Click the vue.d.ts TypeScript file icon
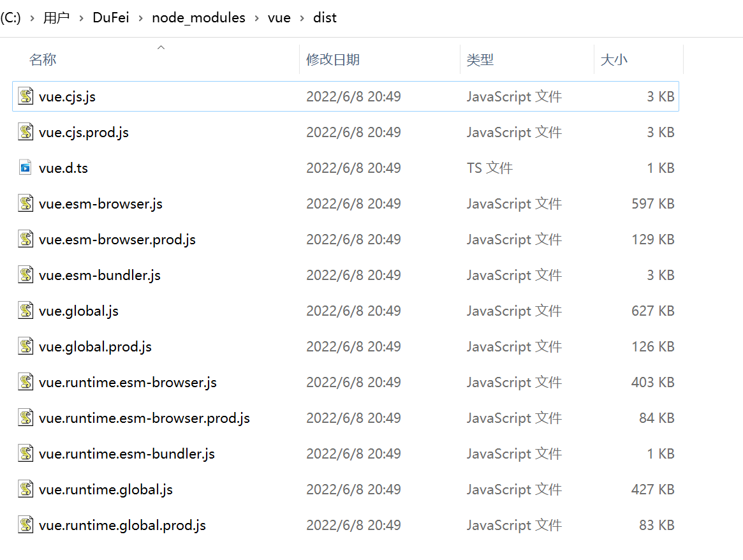The height and width of the screenshot is (560, 743). (x=26, y=168)
